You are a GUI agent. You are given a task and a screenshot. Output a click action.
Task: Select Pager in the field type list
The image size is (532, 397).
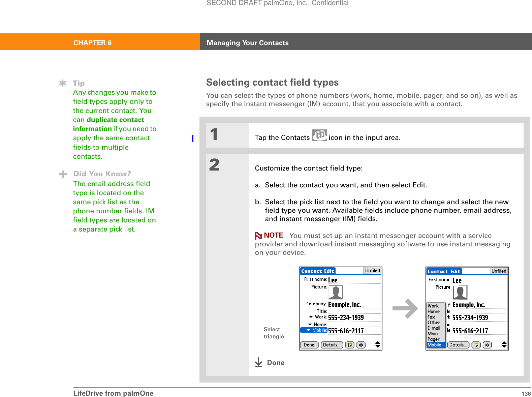click(x=436, y=339)
